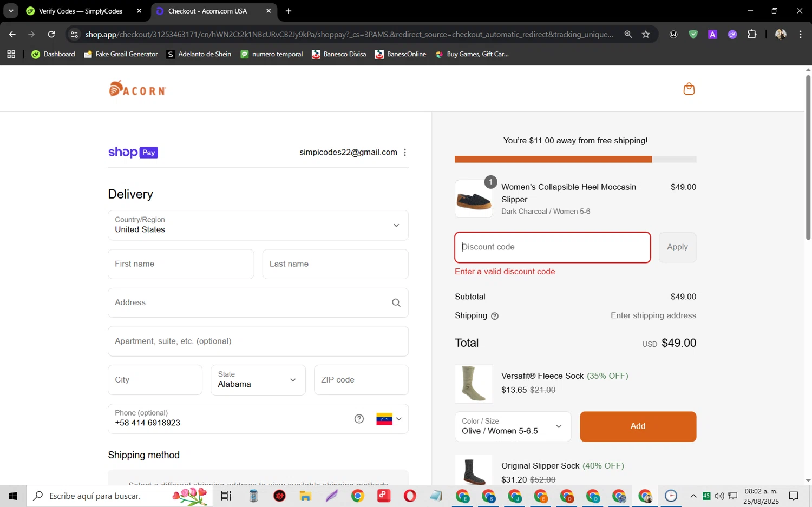Open phone number help question icon
This screenshot has height=507, width=812.
(x=359, y=419)
